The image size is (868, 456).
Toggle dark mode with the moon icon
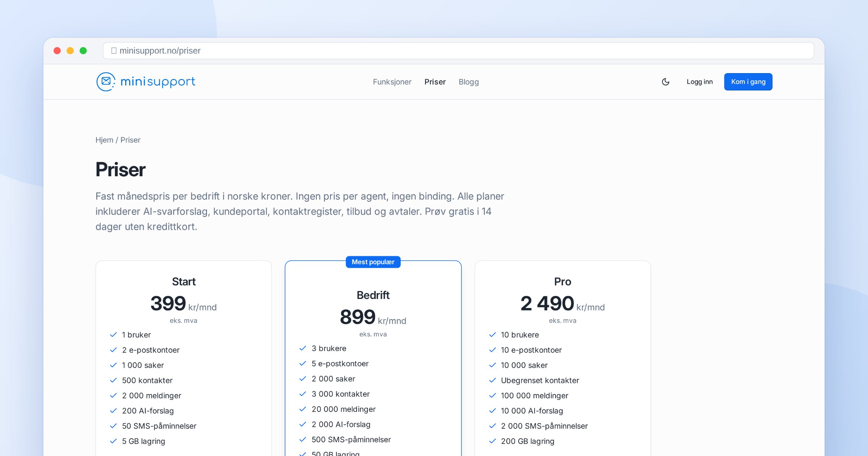click(x=665, y=82)
